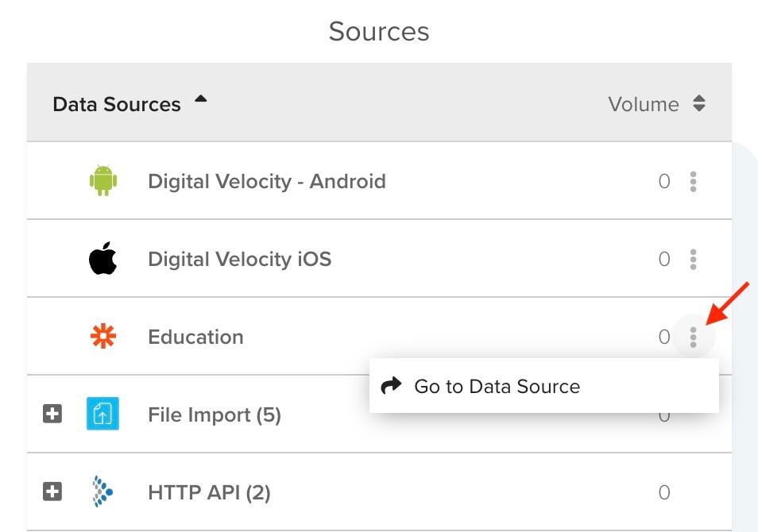Image resolution: width=758 pixels, height=532 pixels.
Task: Select the Digital Velocity iOS row name
Action: click(x=239, y=259)
